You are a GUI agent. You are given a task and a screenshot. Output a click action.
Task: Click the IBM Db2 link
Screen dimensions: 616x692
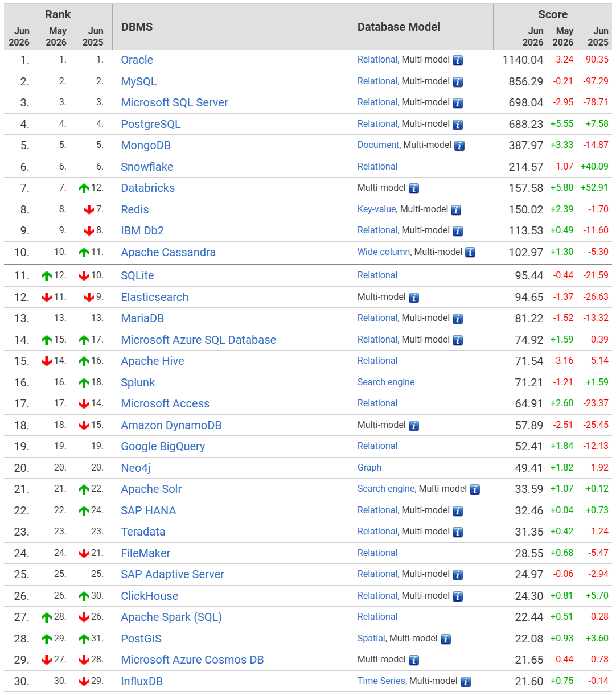tap(142, 230)
